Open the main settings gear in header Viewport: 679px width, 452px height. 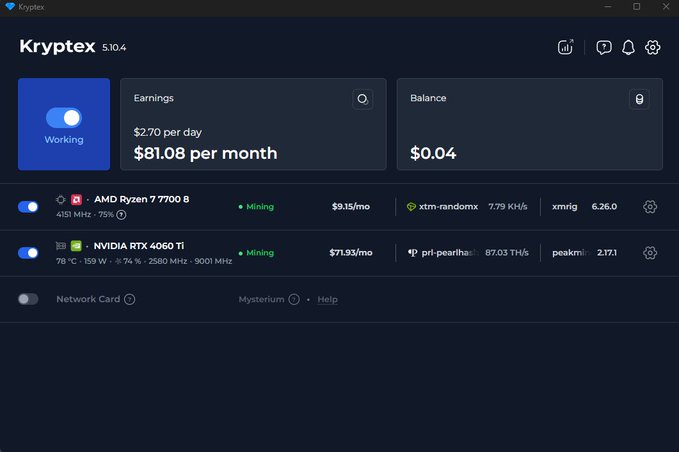coord(653,47)
